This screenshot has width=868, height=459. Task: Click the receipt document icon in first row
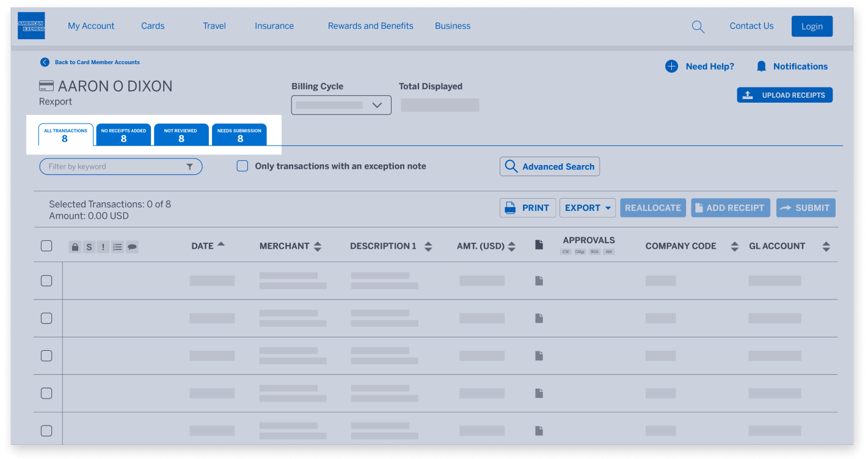(x=539, y=281)
